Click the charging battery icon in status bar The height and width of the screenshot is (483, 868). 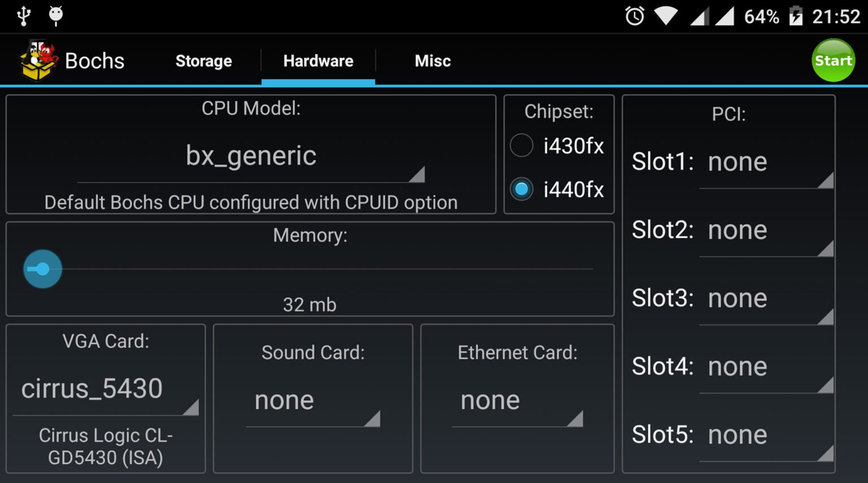796,16
